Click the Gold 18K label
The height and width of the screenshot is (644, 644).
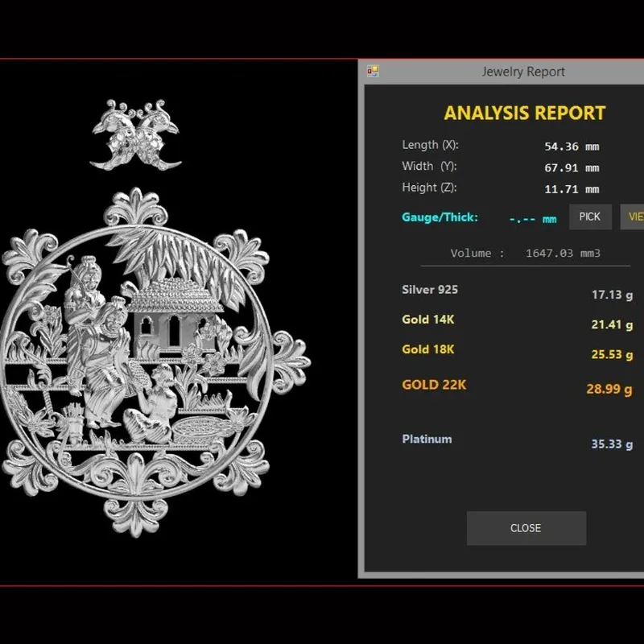[428, 349]
